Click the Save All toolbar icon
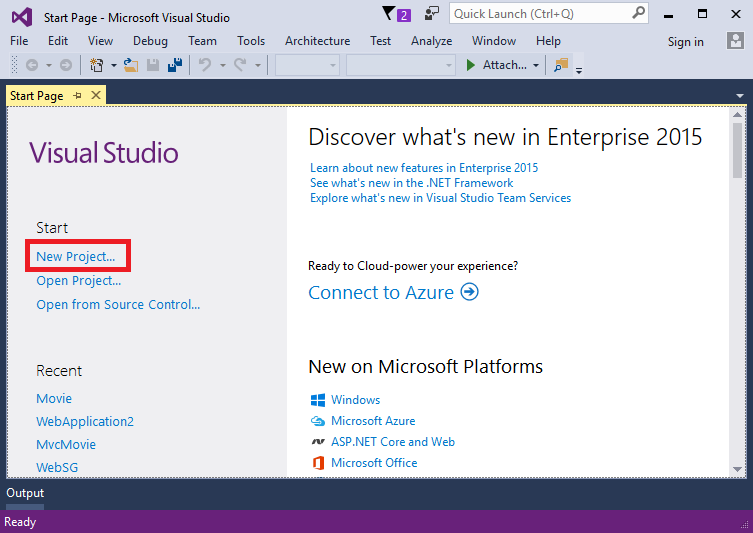Image resolution: width=753 pixels, height=533 pixels. click(x=174, y=65)
